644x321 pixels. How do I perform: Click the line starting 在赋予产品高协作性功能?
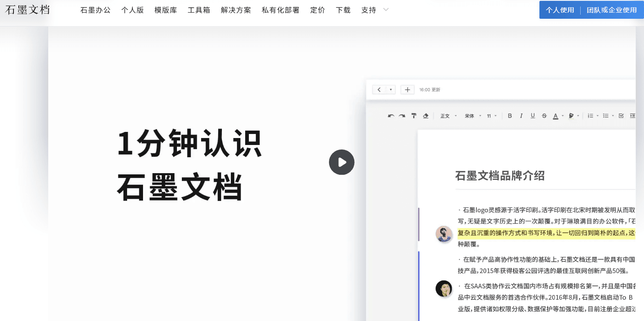(x=547, y=259)
